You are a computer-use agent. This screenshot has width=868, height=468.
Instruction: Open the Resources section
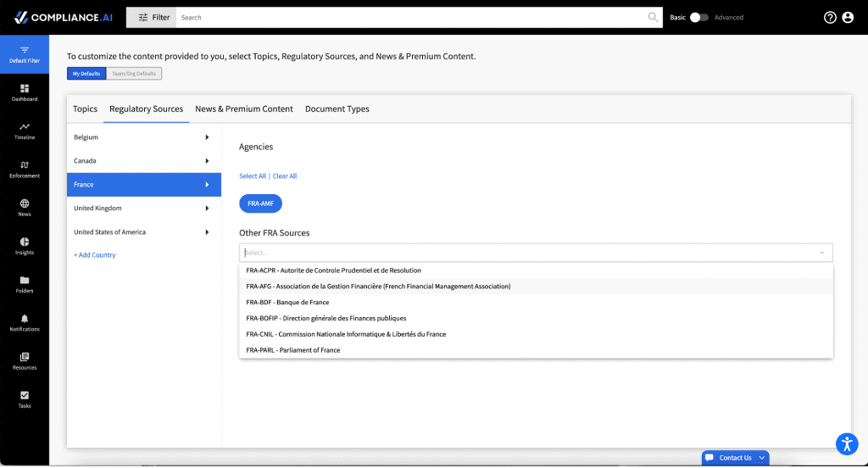pyautogui.click(x=25, y=361)
